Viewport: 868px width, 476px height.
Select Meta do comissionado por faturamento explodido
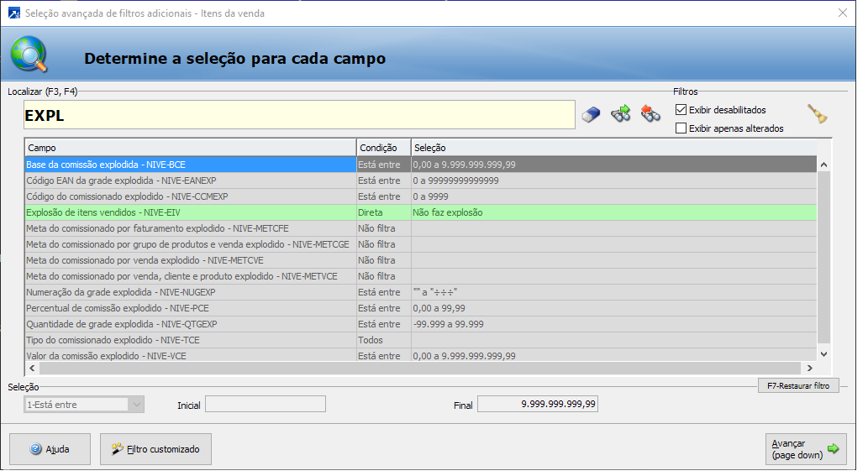(x=421, y=228)
